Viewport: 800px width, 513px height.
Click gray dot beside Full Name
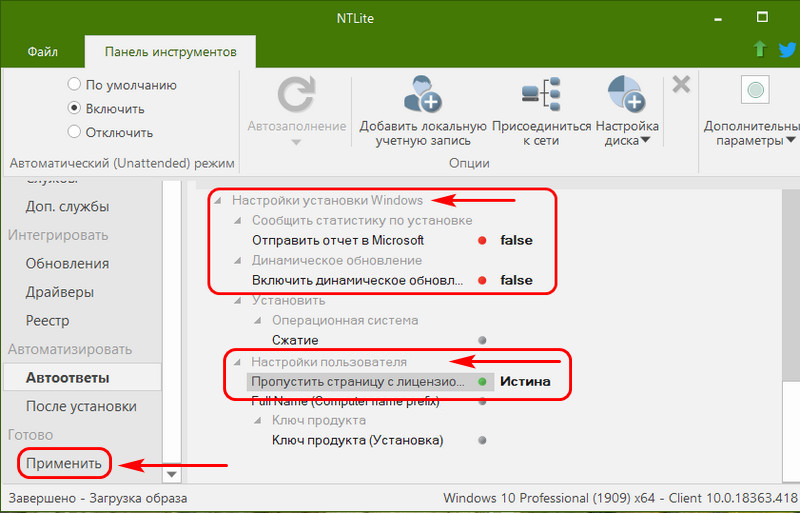[482, 402]
